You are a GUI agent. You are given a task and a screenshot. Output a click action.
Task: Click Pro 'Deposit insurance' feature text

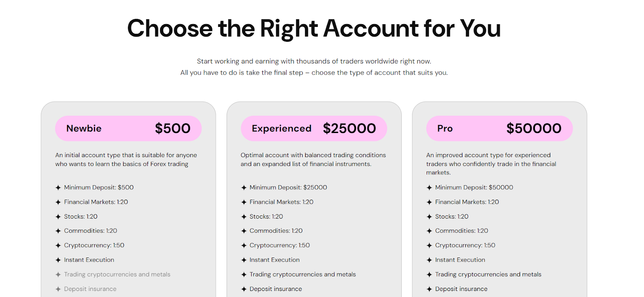point(461,289)
